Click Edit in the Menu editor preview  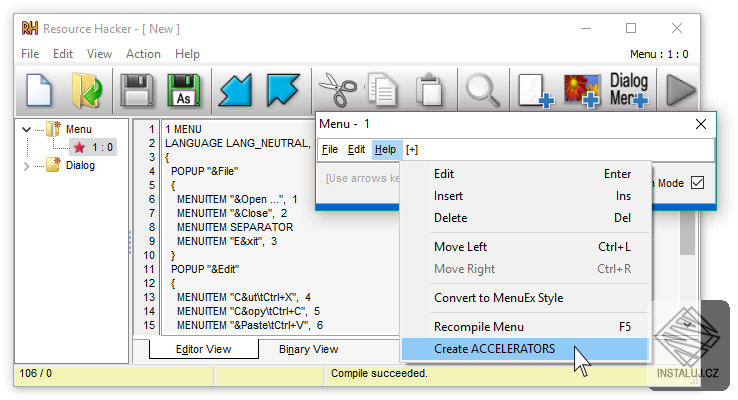(x=356, y=150)
